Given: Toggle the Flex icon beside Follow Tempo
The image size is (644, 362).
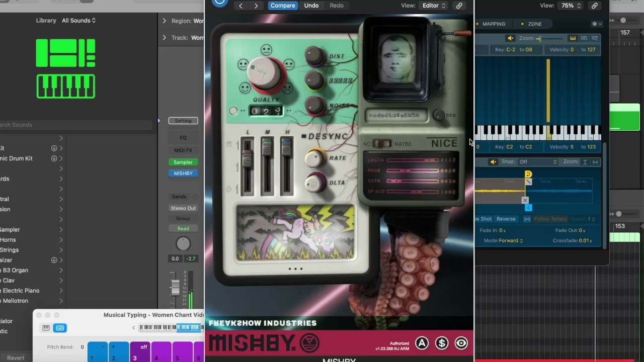Looking at the screenshot, I should (x=527, y=219).
